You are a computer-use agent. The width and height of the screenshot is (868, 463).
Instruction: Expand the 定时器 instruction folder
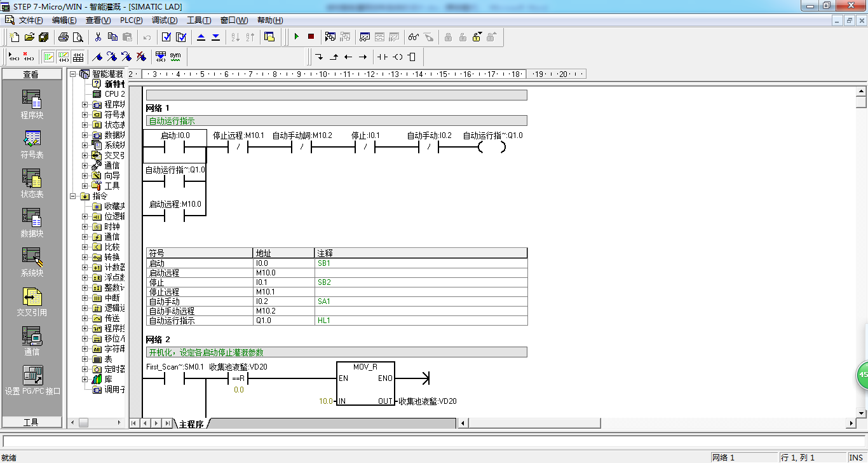pos(85,369)
